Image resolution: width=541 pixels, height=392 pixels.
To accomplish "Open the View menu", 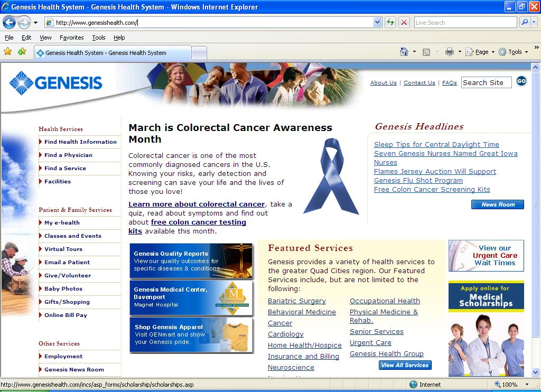I will 45,38.
